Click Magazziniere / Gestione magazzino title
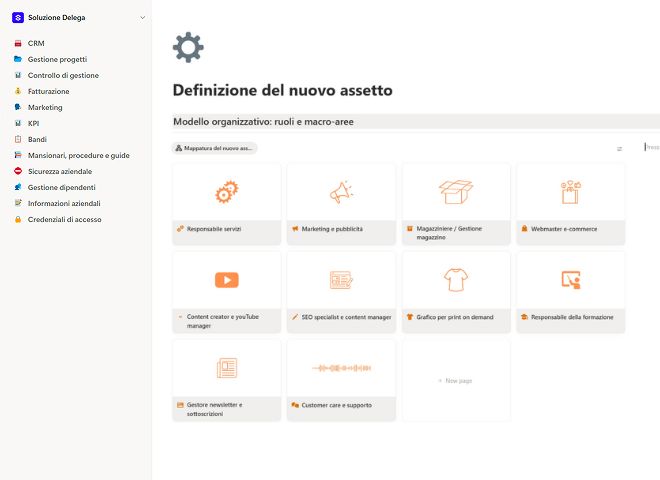This screenshot has height=480, width=660. coord(449,233)
